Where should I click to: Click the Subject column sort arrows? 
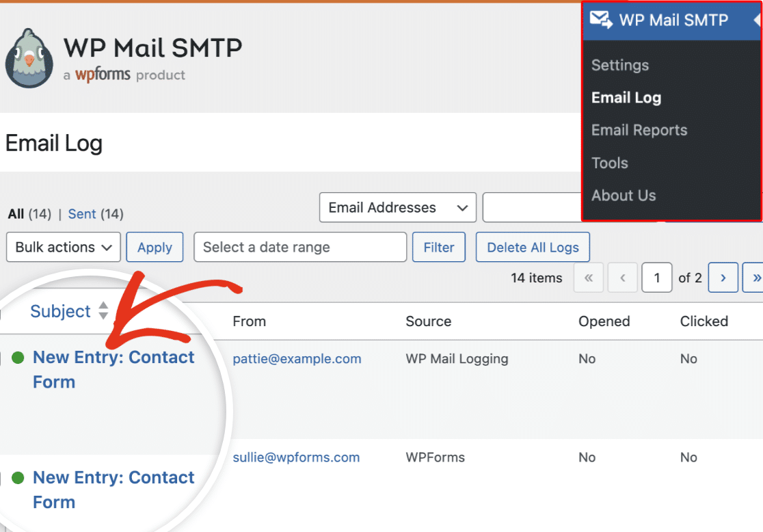pos(103,310)
